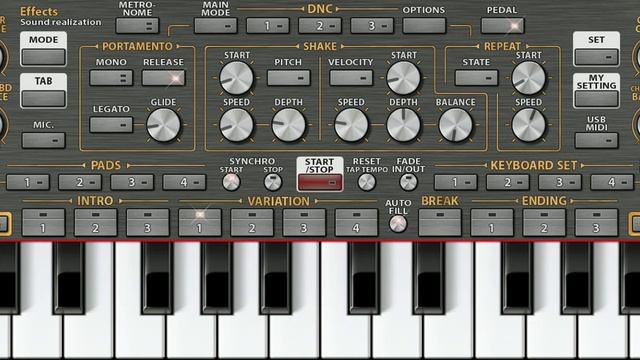This screenshot has height=360, width=640.
Task: Click the Repeat Start knob
Action: pos(529,78)
